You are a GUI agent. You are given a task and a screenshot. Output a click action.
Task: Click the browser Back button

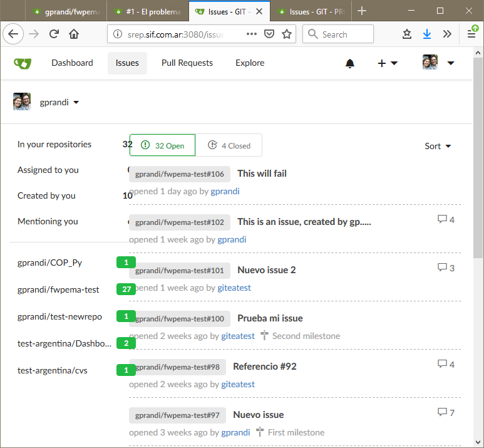13,34
